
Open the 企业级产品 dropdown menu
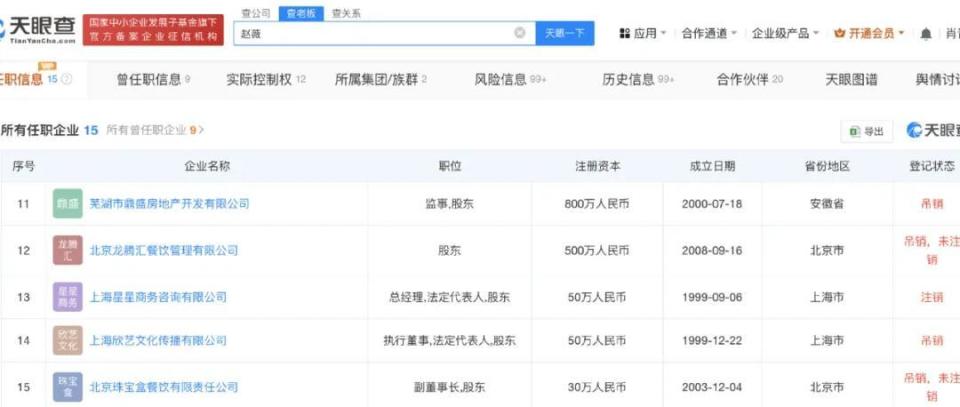click(x=785, y=33)
